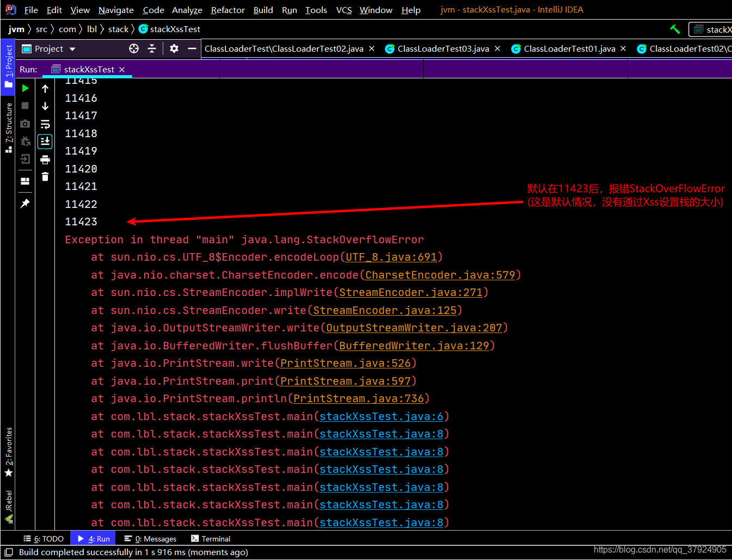732x560 pixels.
Task: Close the stackXssTest run tab
Action: click(x=122, y=69)
